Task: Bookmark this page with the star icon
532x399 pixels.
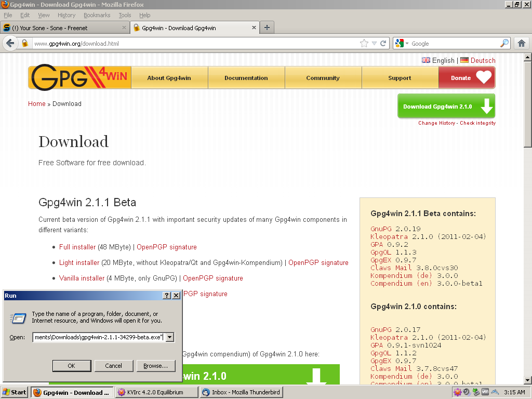Action: click(x=364, y=44)
